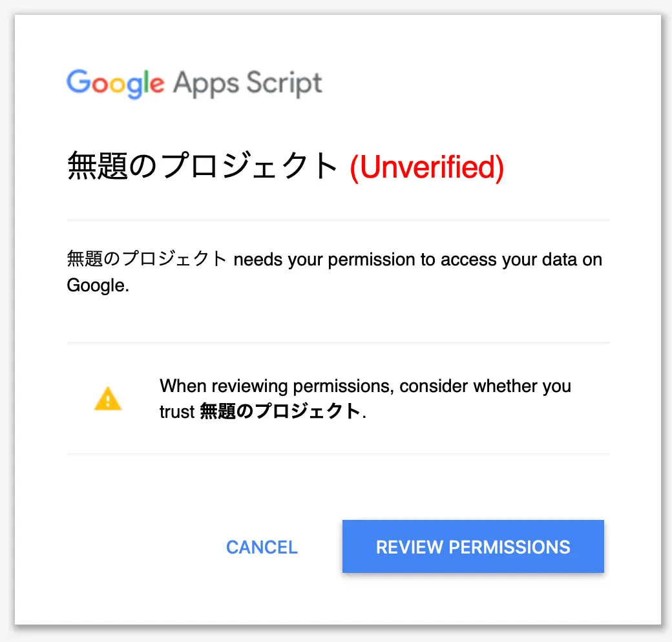
Task: Click the divider line under the title
Action: pos(338,220)
